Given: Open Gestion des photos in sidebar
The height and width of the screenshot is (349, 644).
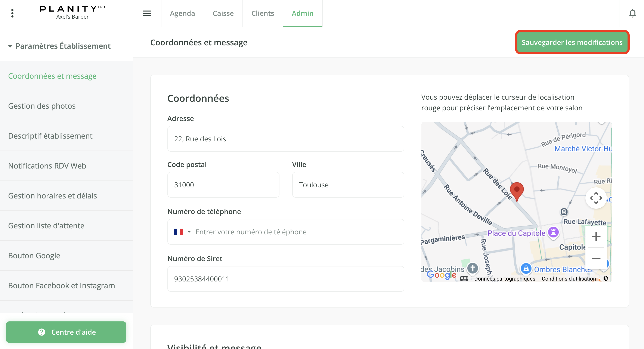Looking at the screenshot, I should [x=42, y=106].
